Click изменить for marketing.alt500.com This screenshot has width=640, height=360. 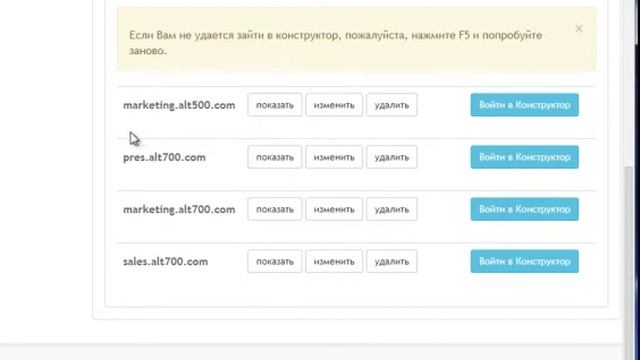click(x=334, y=105)
